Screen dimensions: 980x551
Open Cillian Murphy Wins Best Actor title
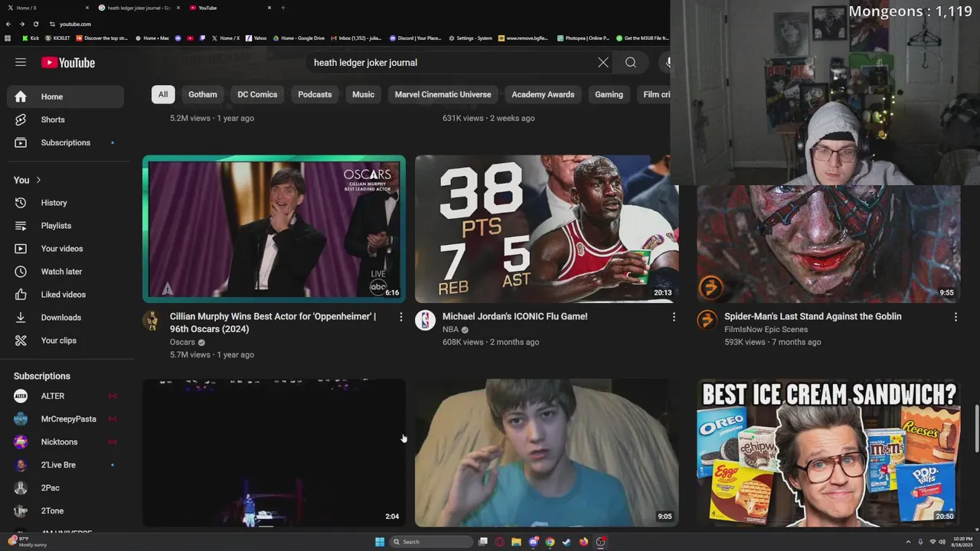point(273,323)
